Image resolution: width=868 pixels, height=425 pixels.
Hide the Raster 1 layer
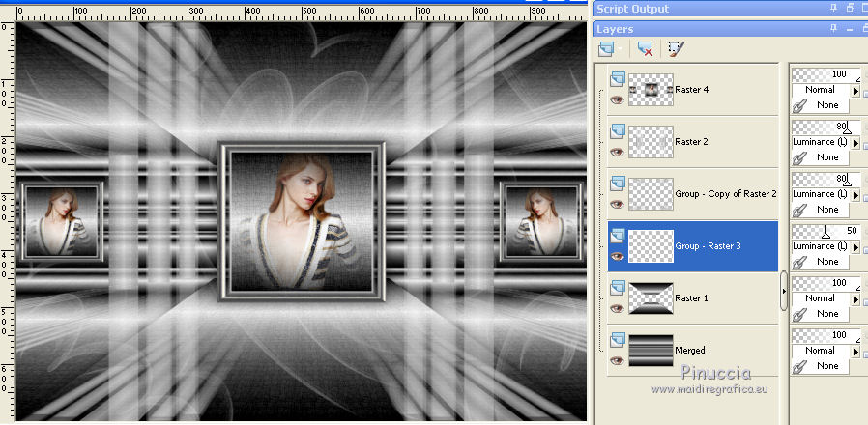[x=617, y=308]
